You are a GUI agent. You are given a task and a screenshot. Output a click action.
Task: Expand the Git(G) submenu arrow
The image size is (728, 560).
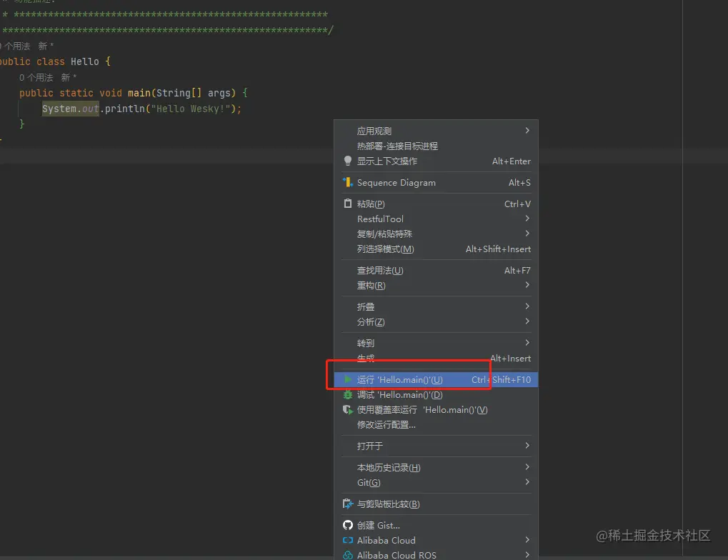(x=527, y=482)
